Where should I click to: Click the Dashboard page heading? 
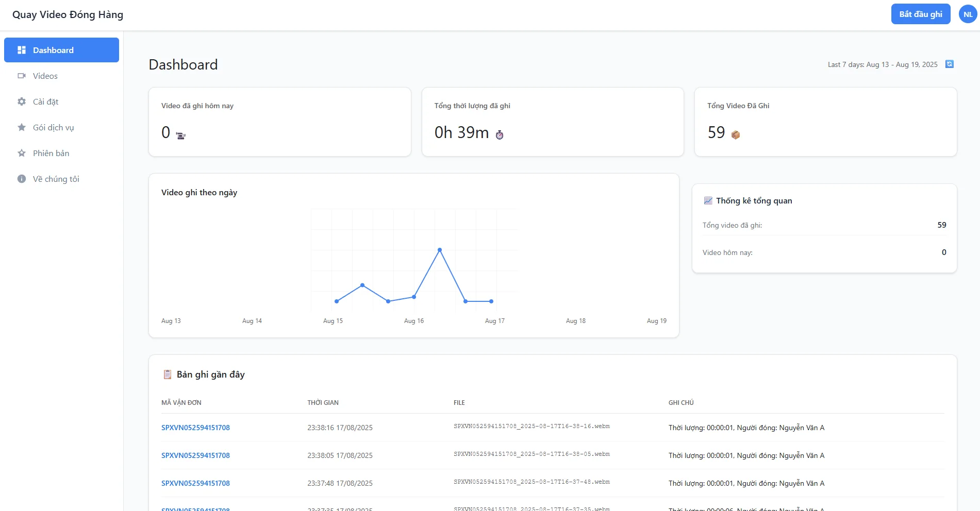[x=183, y=64]
